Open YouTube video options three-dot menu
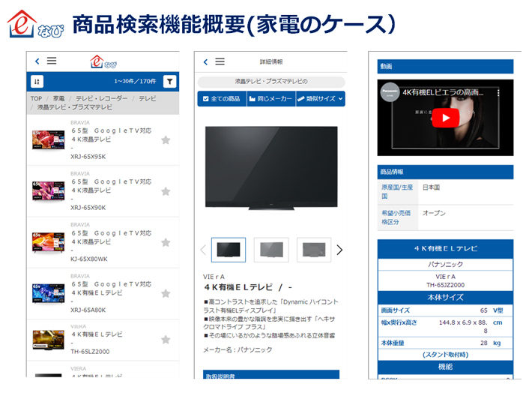 point(498,93)
